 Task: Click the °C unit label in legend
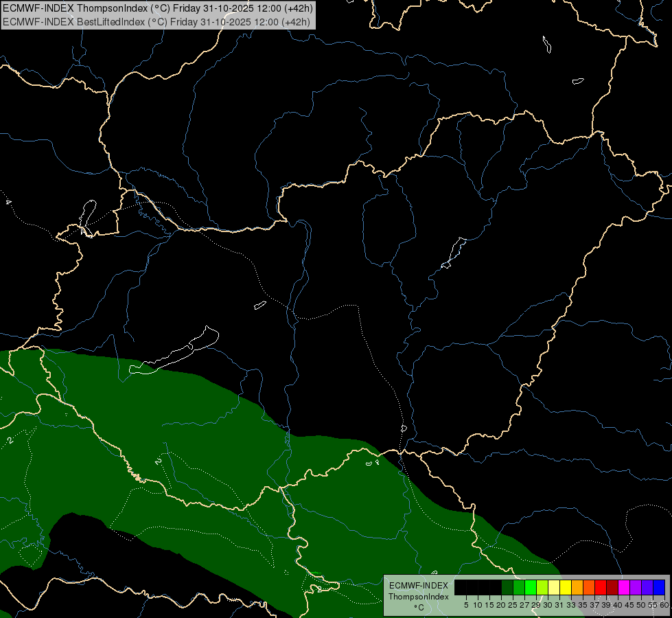419,607
